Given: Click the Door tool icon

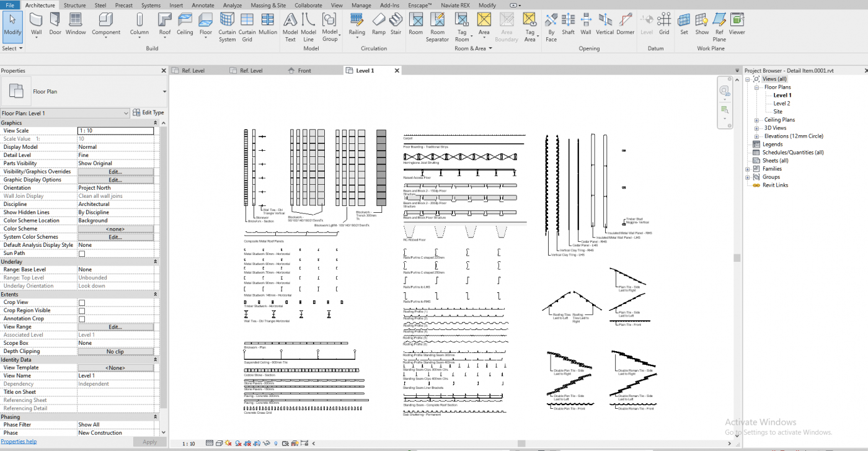Looking at the screenshot, I should 55,24.
